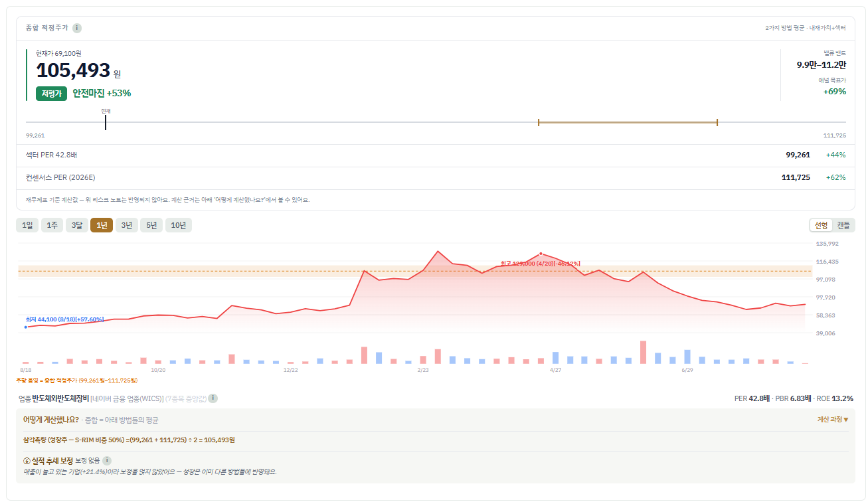Click the 실적 추세 보정 label
This screenshot has height=504, width=868.
(52, 460)
